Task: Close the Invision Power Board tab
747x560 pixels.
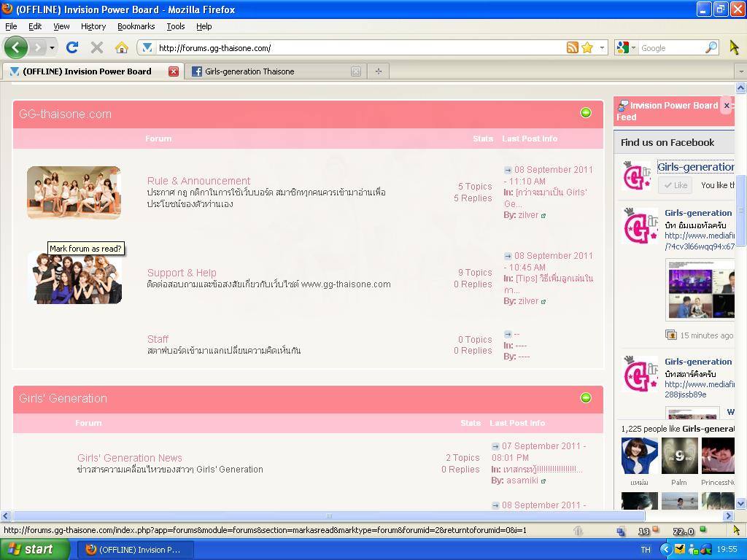Action: coord(174,71)
